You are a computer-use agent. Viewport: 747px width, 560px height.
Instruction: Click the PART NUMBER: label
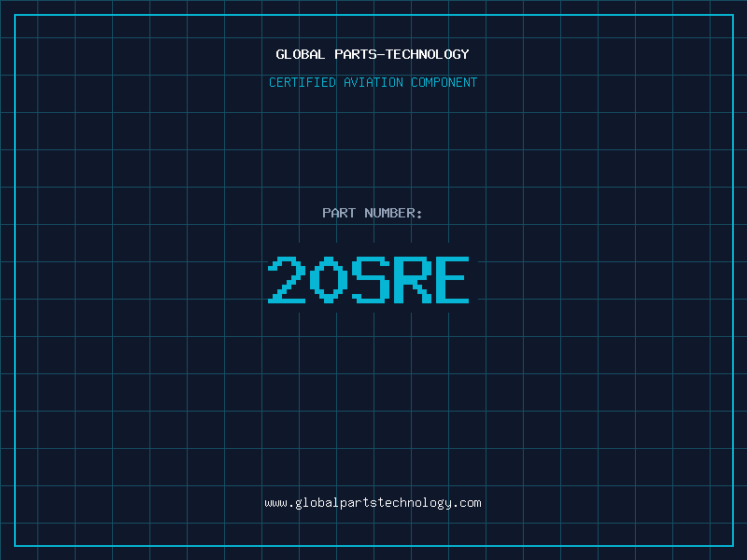click(373, 213)
